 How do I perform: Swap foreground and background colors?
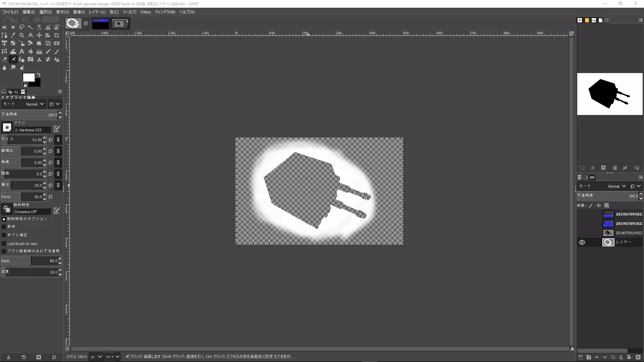click(39, 75)
